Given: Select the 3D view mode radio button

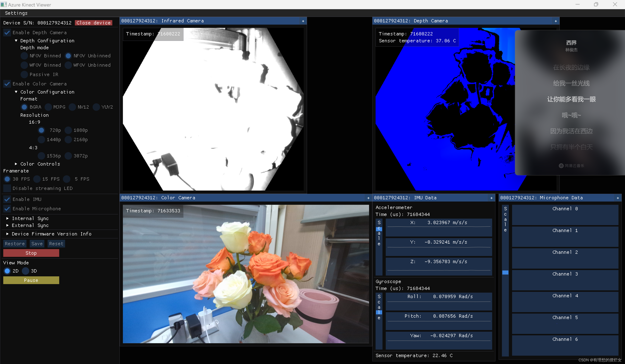Looking at the screenshot, I should point(26,271).
